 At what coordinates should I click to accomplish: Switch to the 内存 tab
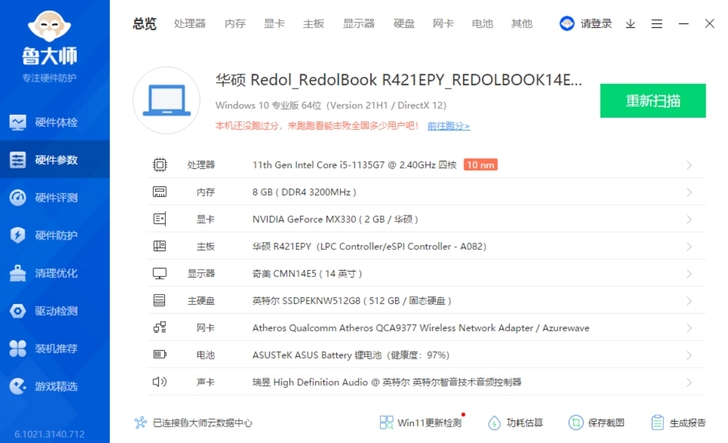click(235, 23)
